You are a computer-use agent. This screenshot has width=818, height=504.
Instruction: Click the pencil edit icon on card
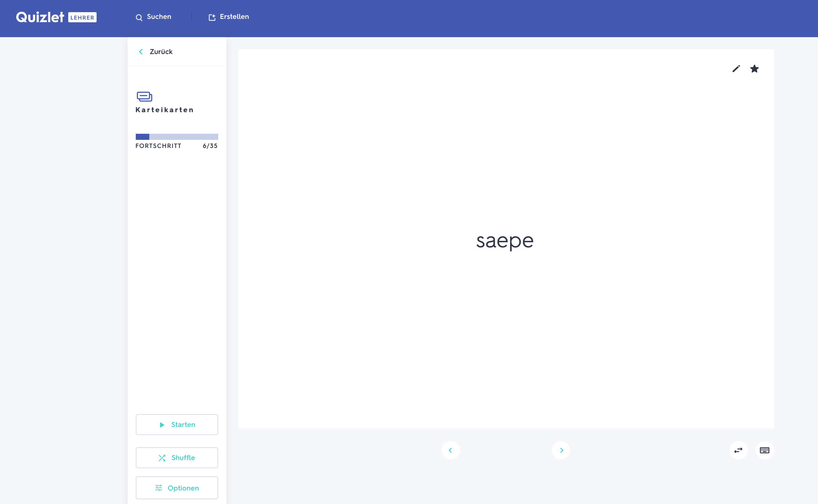736,69
